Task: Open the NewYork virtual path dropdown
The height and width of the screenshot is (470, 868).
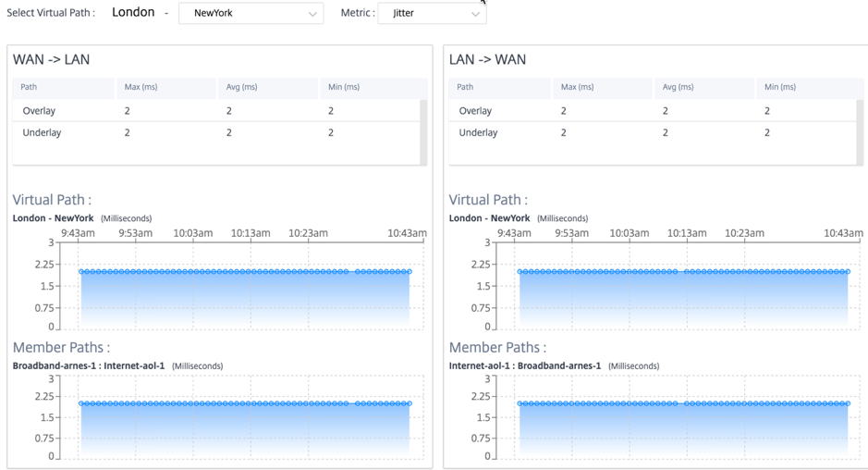Action: point(251,13)
